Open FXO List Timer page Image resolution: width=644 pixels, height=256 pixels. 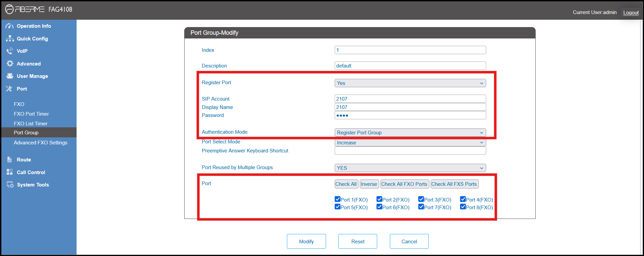(x=31, y=124)
